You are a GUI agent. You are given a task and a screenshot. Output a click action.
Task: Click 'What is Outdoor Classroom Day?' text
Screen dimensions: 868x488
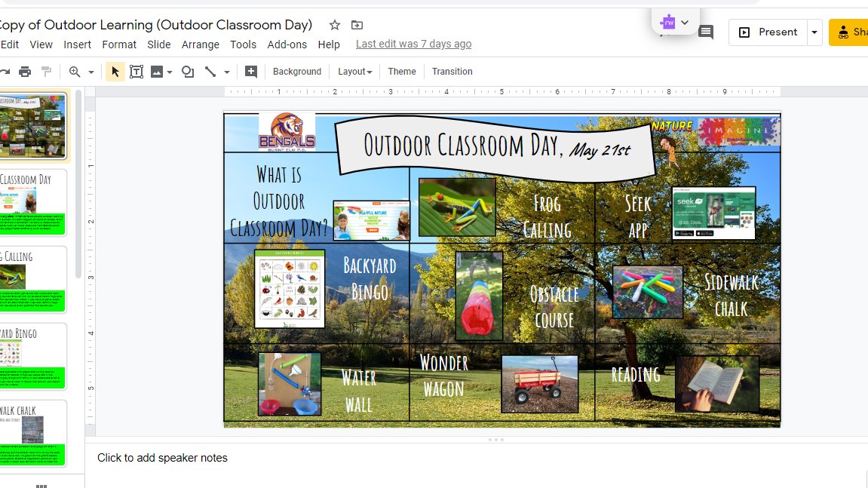[x=279, y=201]
